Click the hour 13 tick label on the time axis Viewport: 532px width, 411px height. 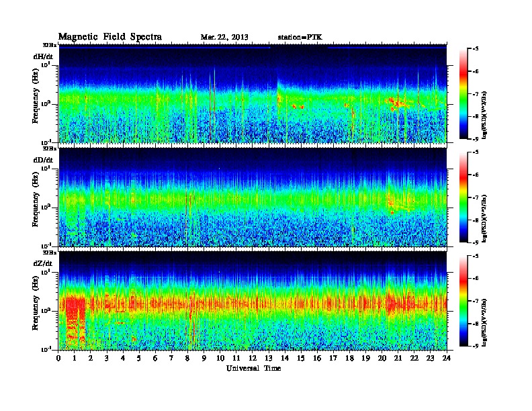tap(269, 359)
